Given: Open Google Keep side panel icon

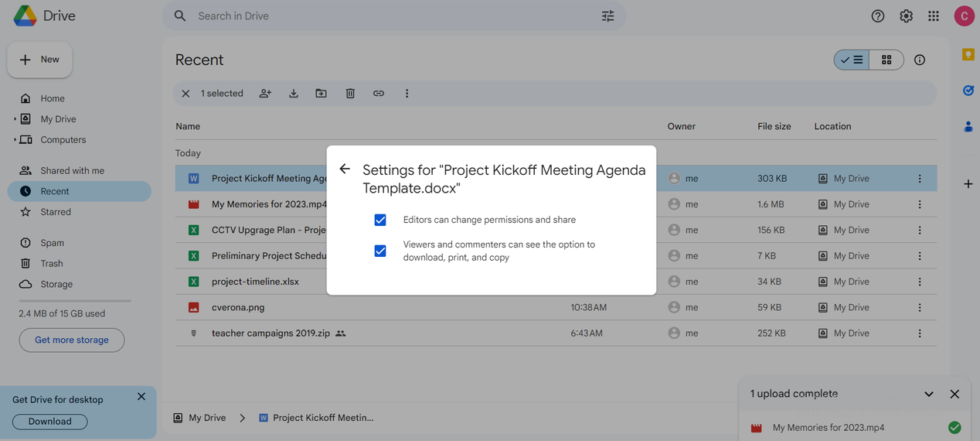Looking at the screenshot, I should [x=968, y=54].
